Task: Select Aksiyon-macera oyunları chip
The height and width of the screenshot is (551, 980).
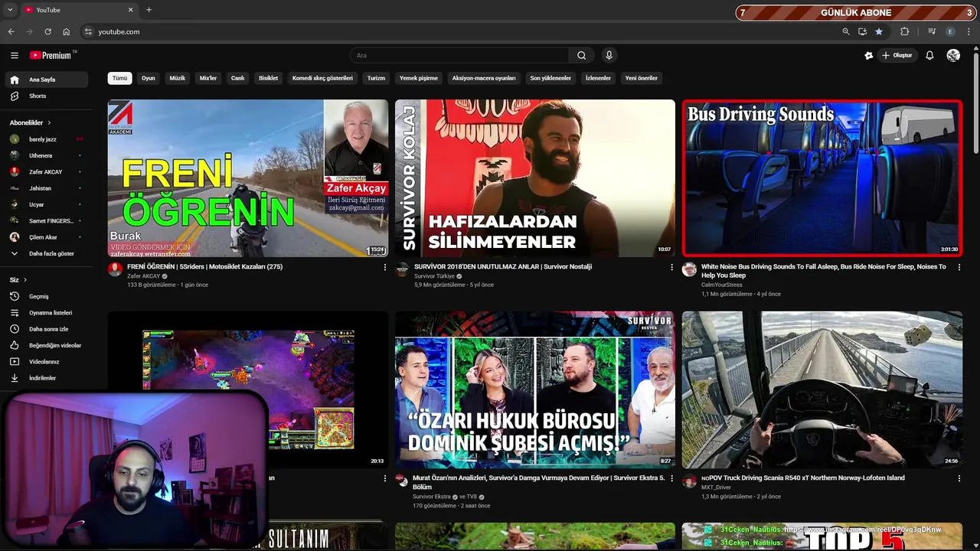Action: click(484, 78)
